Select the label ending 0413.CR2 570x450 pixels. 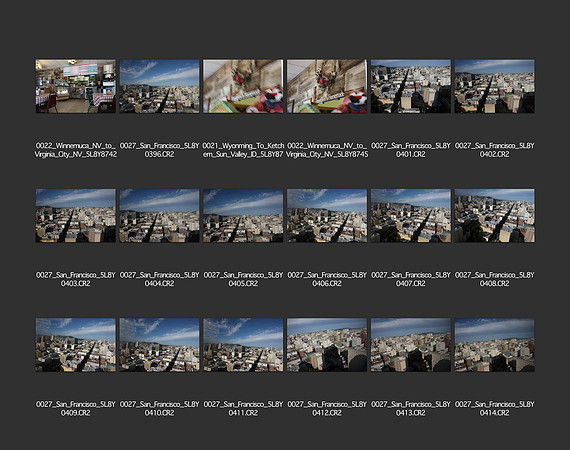[411, 409]
